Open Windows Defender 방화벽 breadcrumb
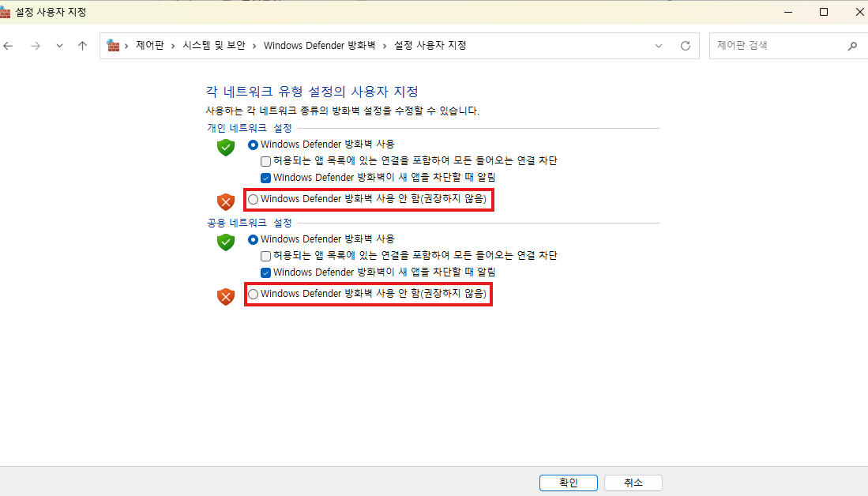 (319, 45)
